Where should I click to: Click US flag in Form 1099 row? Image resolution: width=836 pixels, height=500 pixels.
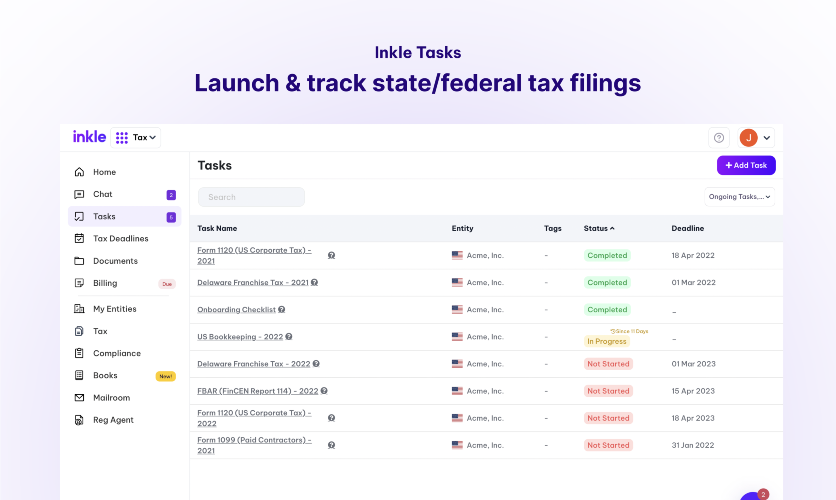pyautogui.click(x=457, y=445)
